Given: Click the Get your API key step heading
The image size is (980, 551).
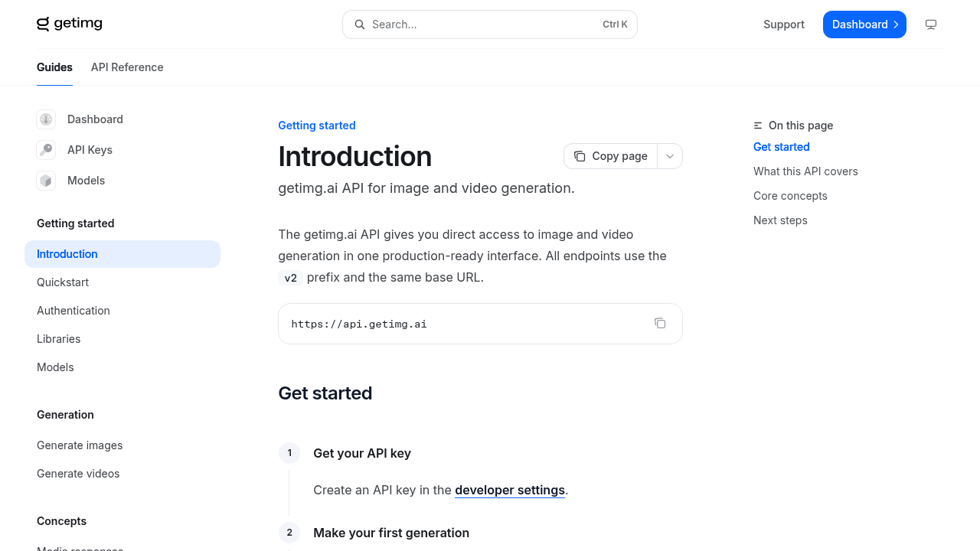Looking at the screenshot, I should [362, 453].
